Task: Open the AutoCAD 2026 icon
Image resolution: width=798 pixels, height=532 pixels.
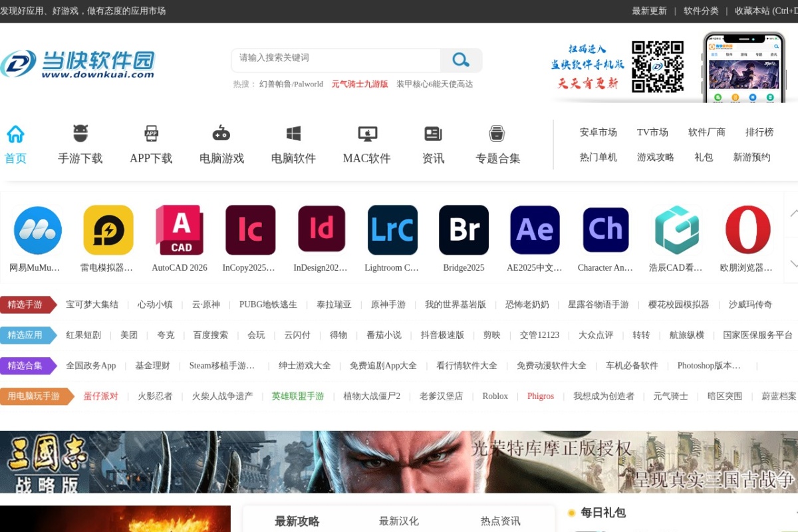Action: [x=180, y=230]
